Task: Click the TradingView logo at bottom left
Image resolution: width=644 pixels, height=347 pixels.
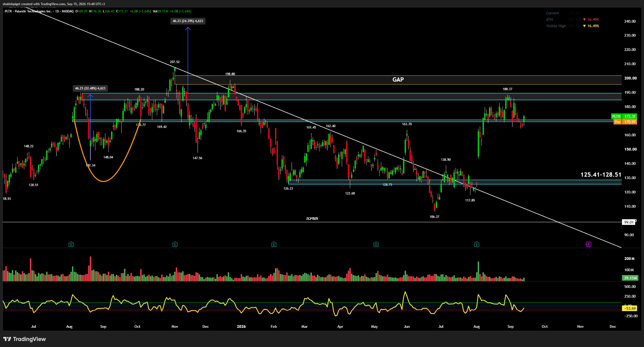Action: (x=25, y=339)
